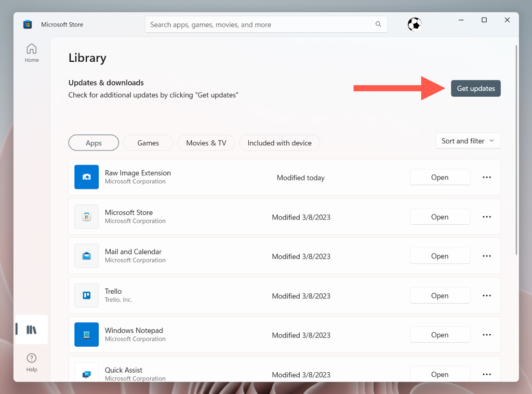Open more options menu for Trello
532x394 pixels.
tap(486, 295)
